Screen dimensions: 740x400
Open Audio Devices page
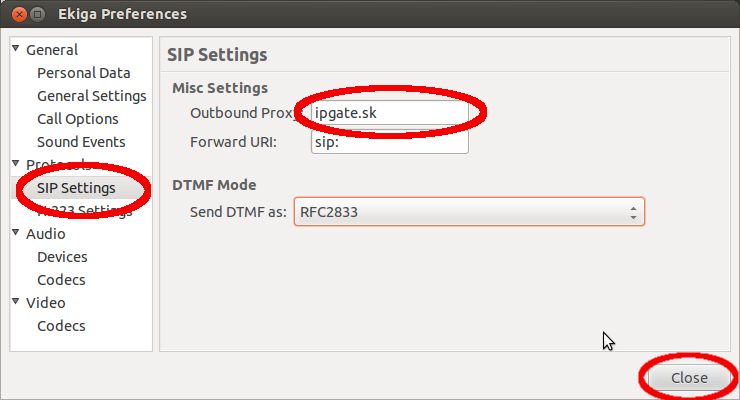(62, 257)
